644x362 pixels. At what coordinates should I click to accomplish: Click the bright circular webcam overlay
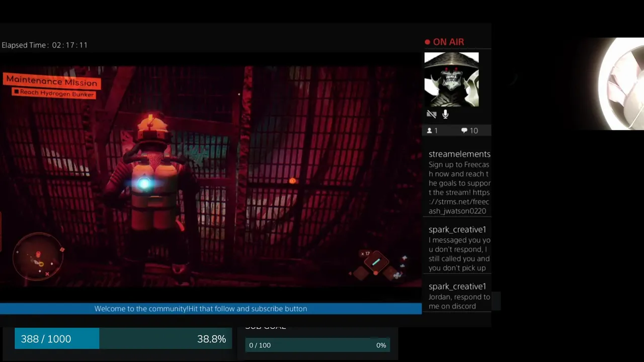point(621,83)
